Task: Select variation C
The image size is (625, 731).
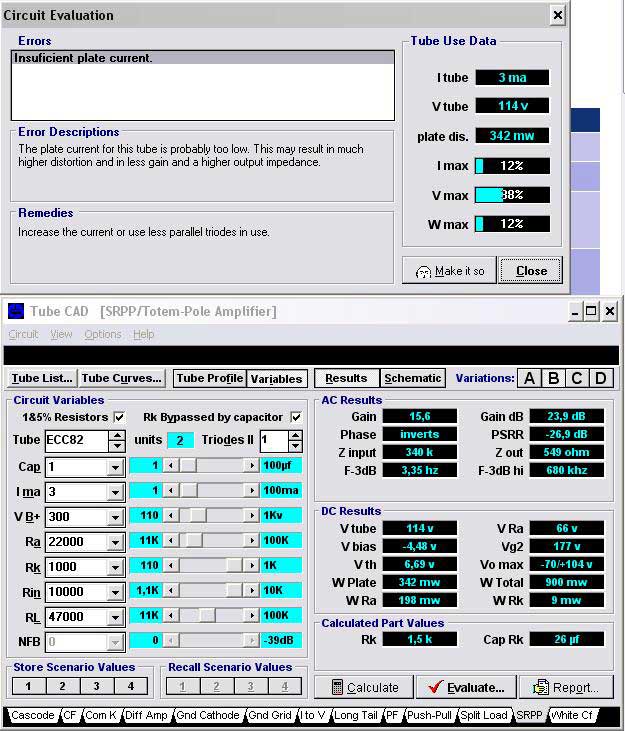Action: click(x=577, y=378)
